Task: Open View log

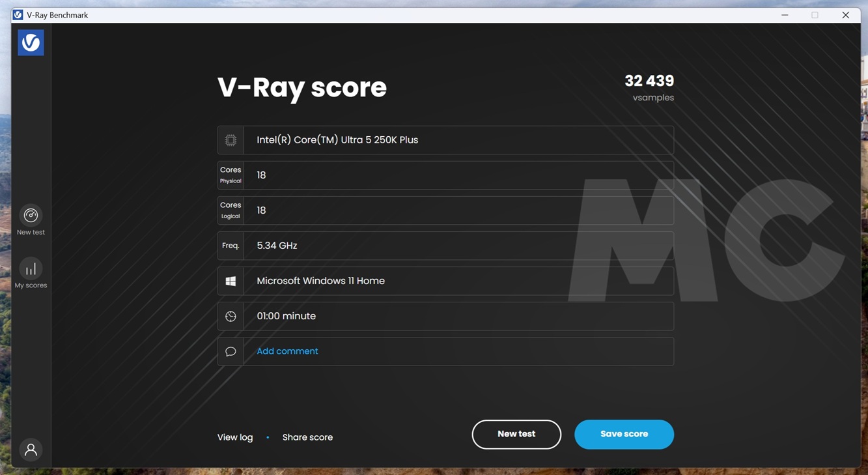Action: click(x=234, y=437)
